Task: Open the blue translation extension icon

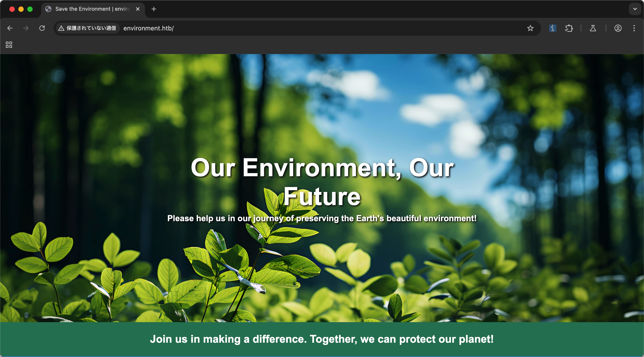Action: coord(553,28)
